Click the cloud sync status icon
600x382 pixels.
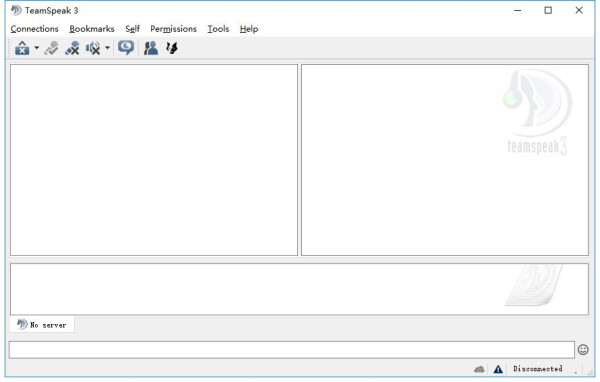pos(479,369)
